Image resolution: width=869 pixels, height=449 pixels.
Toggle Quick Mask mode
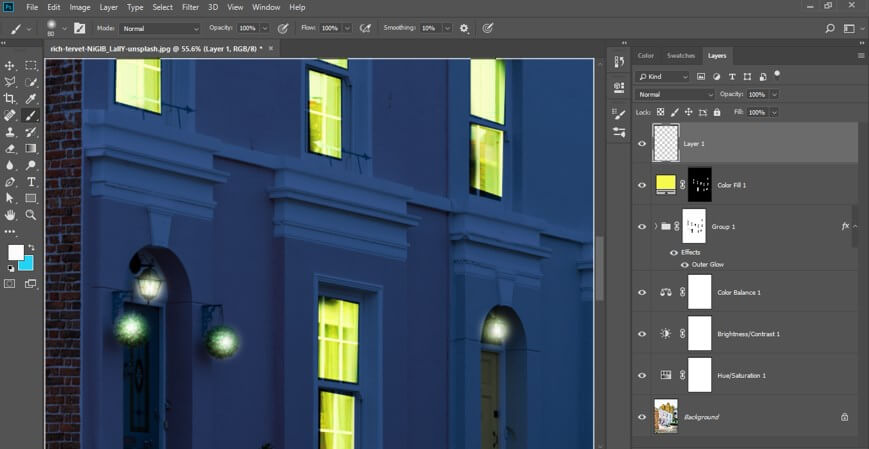(x=10, y=284)
